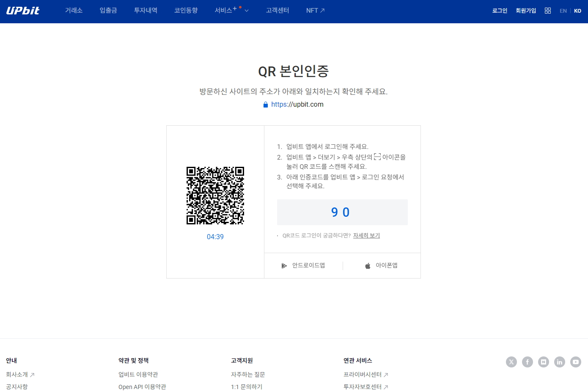The height and width of the screenshot is (392, 588).
Task: Click the https://upbit.com address text
Action: coord(297,104)
